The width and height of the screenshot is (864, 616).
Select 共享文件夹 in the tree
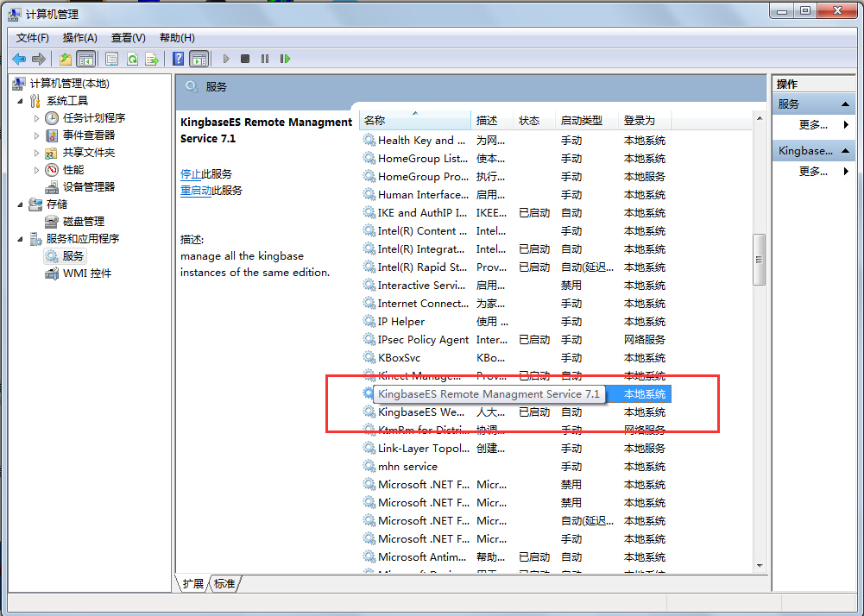point(89,153)
